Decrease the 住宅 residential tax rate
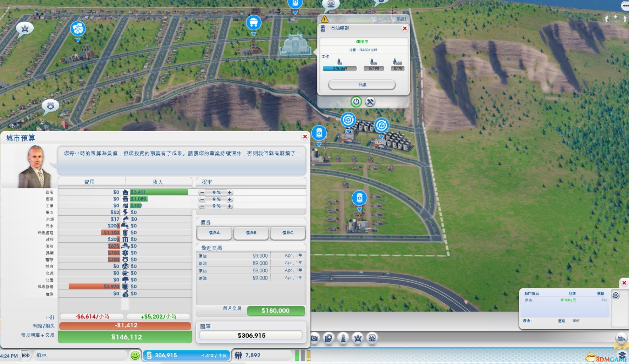The width and height of the screenshot is (629, 364). [x=202, y=192]
